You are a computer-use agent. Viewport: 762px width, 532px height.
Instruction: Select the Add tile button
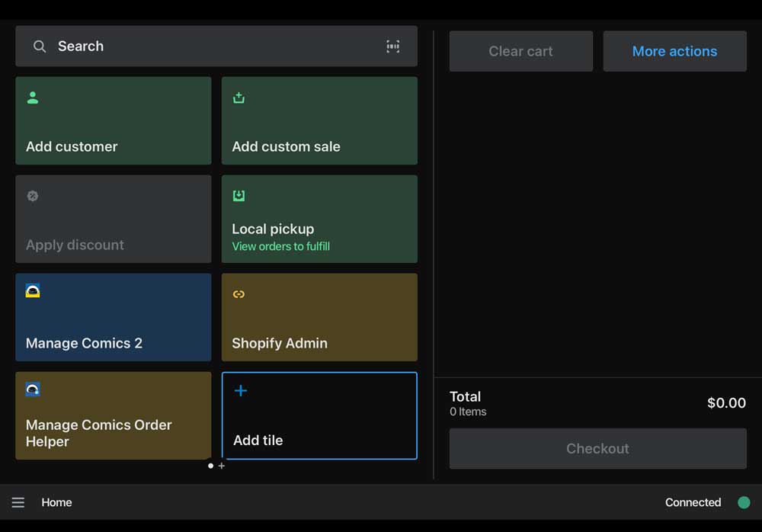click(319, 416)
